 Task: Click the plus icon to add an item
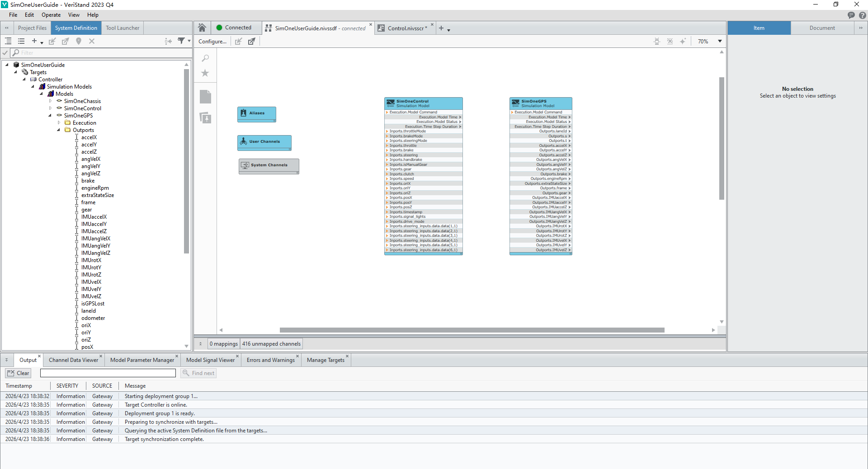pyautogui.click(x=34, y=41)
